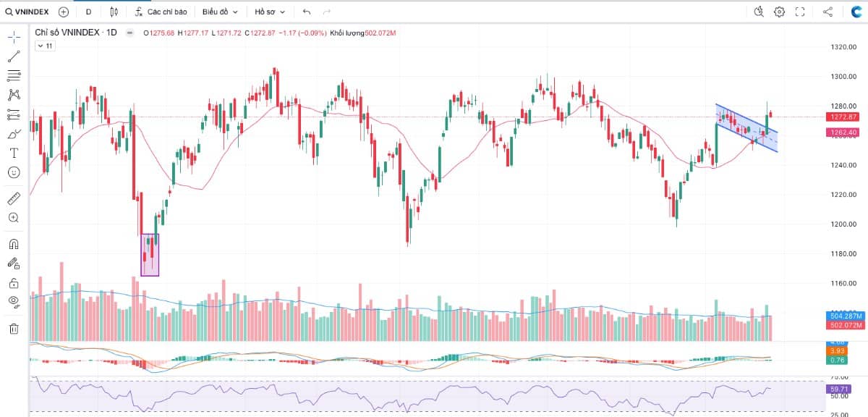The height and width of the screenshot is (417, 868).
Task: Click the undo arrow button
Action: [x=307, y=12]
